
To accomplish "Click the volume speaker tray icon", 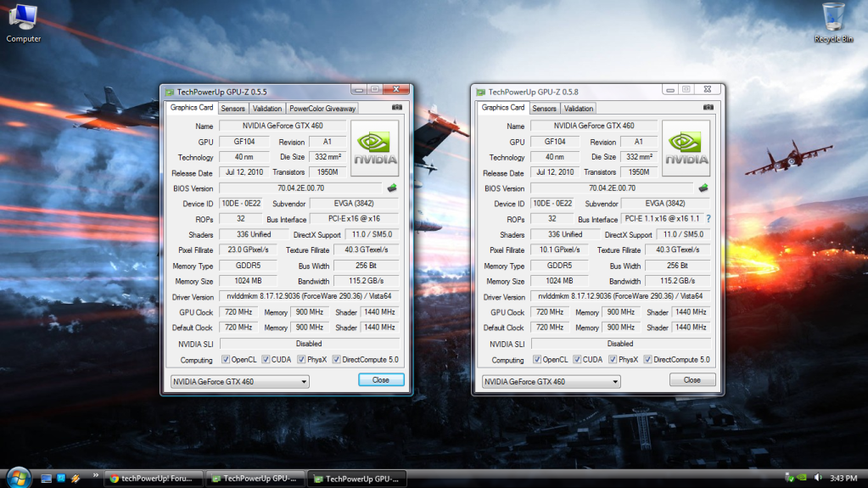I will (x=818, y=478).
